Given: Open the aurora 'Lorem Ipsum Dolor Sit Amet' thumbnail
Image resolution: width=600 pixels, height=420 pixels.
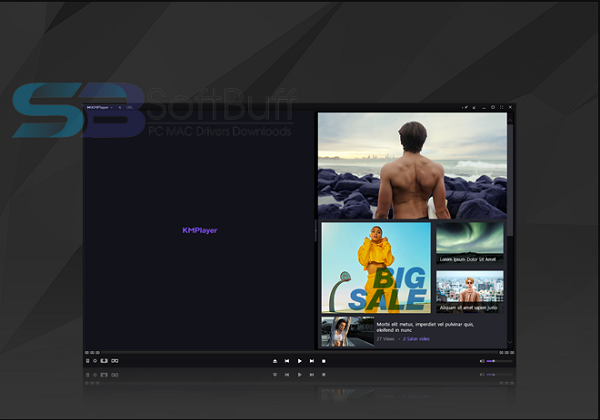Looking at the screenshot, I should pos(470,243).
